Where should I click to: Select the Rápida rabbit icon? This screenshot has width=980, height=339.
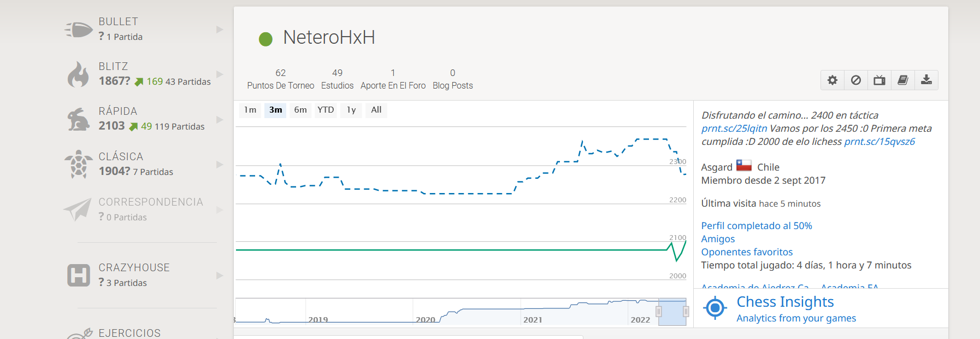pyautogui.click(x=78, y=119)
